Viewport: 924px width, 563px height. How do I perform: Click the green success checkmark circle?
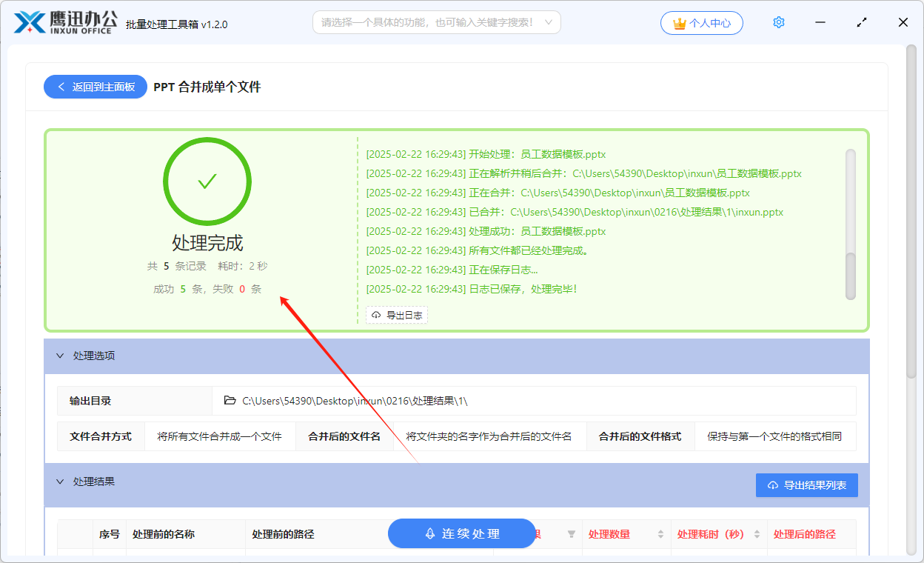coord(207,181)
